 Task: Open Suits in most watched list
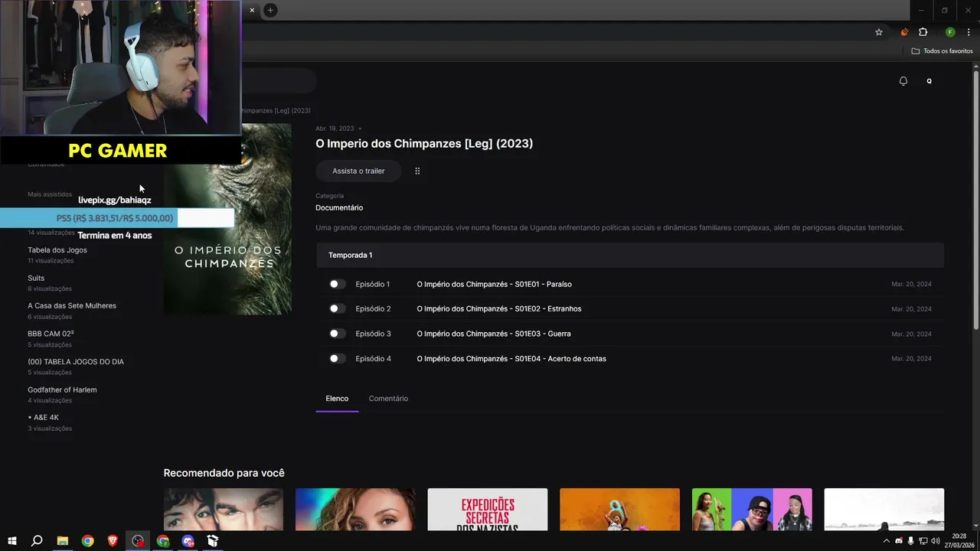[36, 278]
